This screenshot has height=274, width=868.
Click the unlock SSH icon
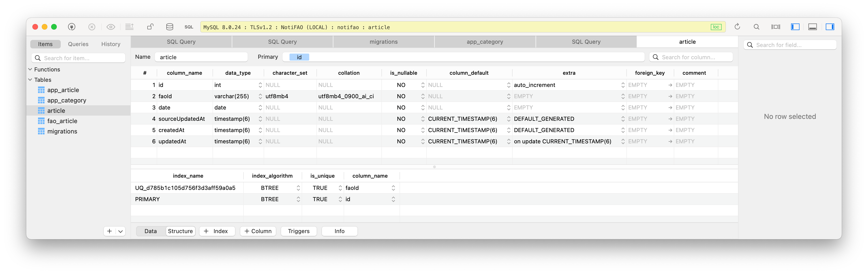[x=150, y=27]
